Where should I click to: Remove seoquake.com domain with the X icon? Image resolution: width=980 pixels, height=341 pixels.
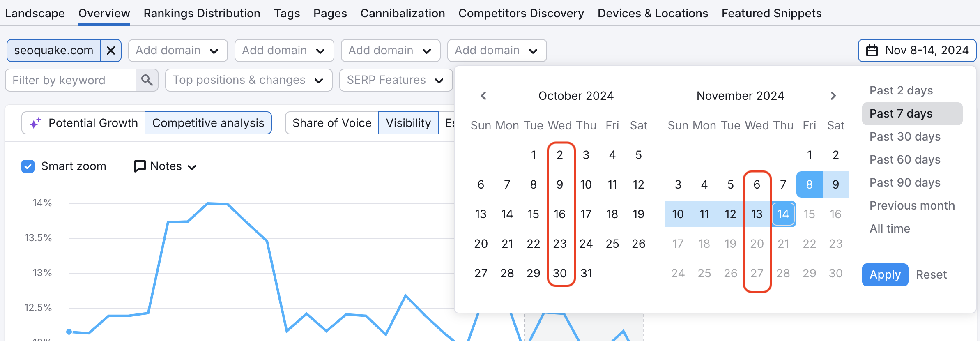[x=110, y=50]
